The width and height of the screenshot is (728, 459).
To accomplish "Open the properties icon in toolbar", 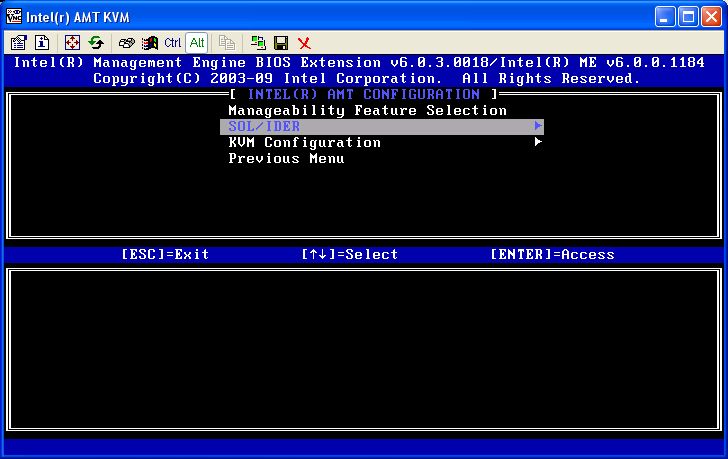I will point(18,43).
